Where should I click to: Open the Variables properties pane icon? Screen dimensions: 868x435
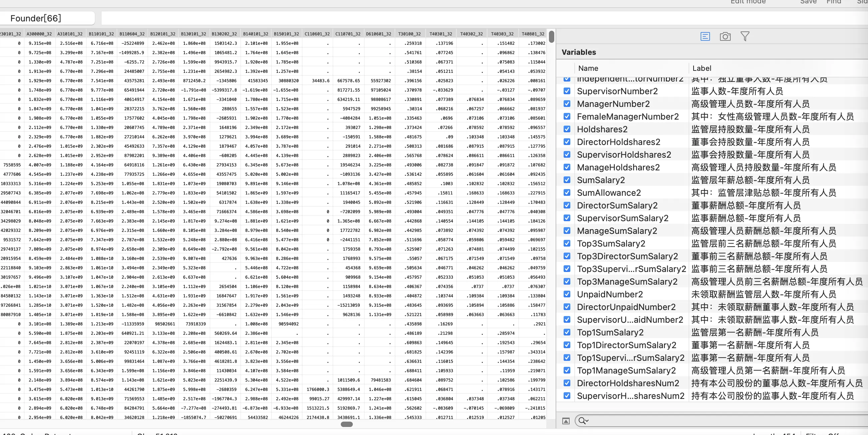point(705,36)
